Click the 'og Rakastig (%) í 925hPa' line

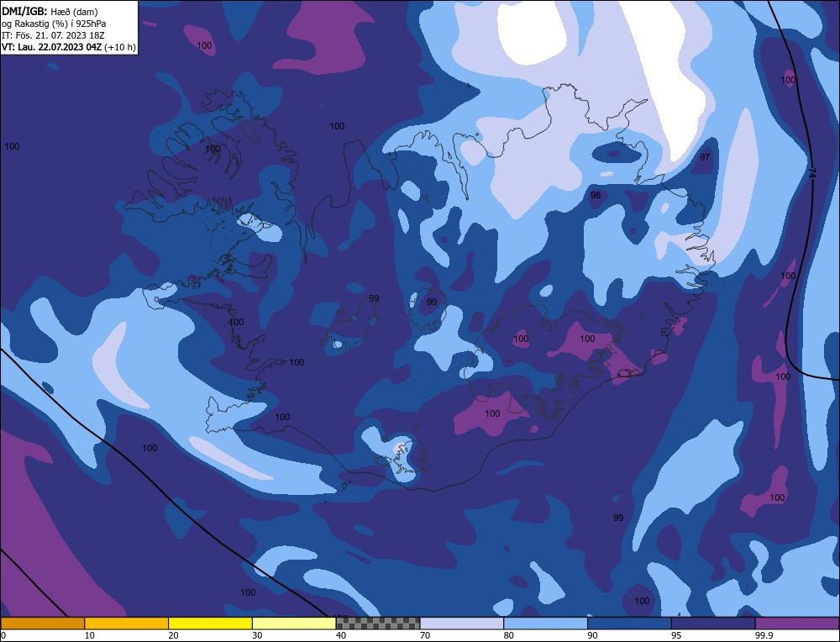(x=54, y=24)
